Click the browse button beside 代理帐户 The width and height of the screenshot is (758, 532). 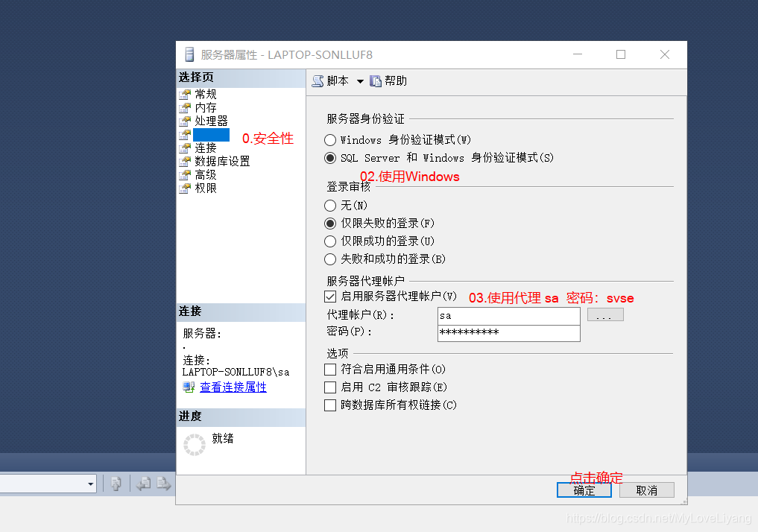click(605, 315)
